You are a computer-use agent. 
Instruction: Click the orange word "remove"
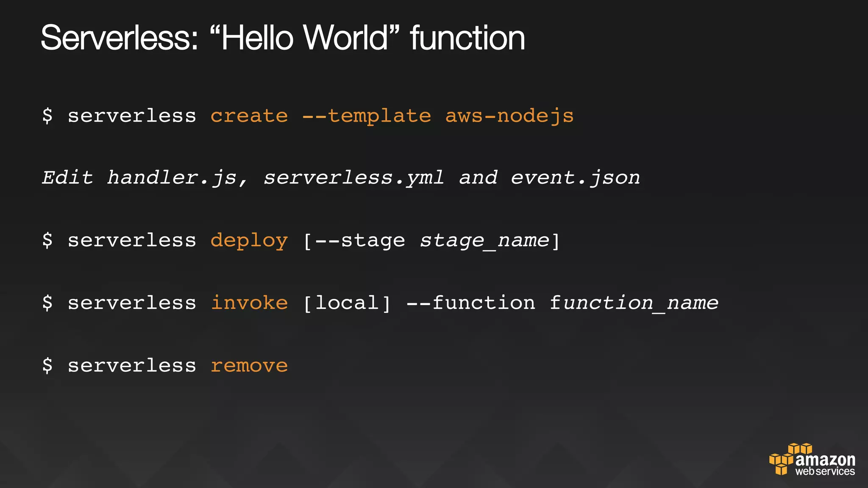[249, 365]
